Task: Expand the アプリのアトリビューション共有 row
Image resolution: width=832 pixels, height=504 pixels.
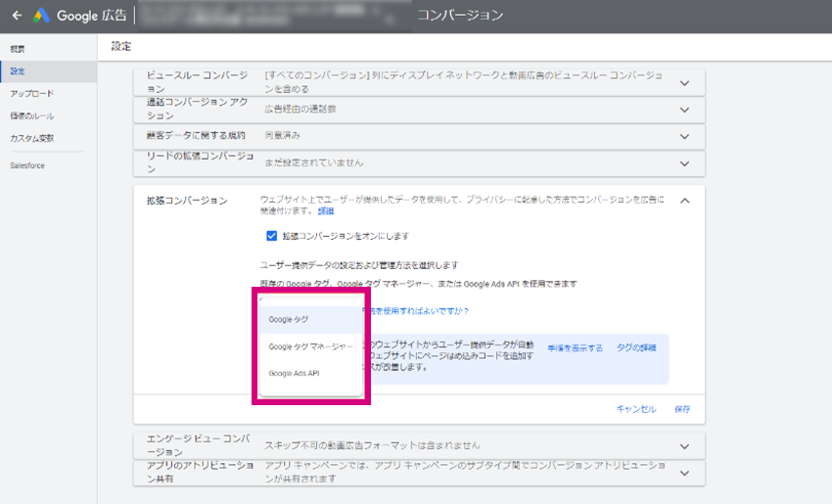Action: coord(684,473)
